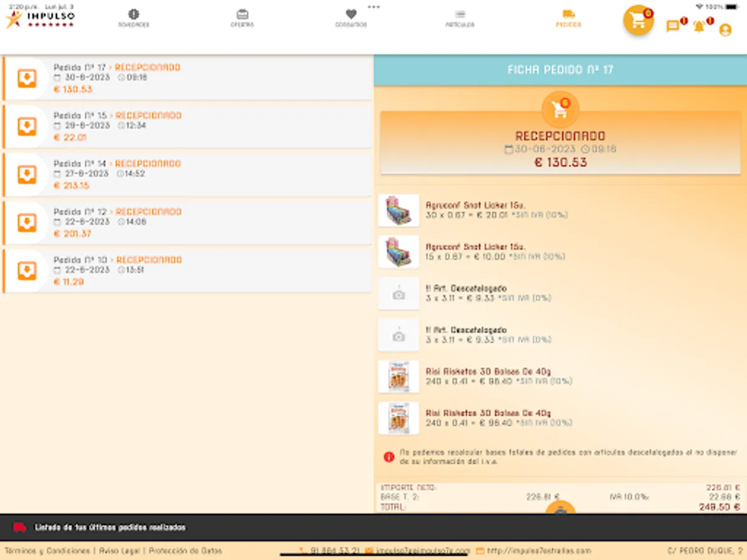
Task: Click the red info warning icon
Action: click(389, 457)
